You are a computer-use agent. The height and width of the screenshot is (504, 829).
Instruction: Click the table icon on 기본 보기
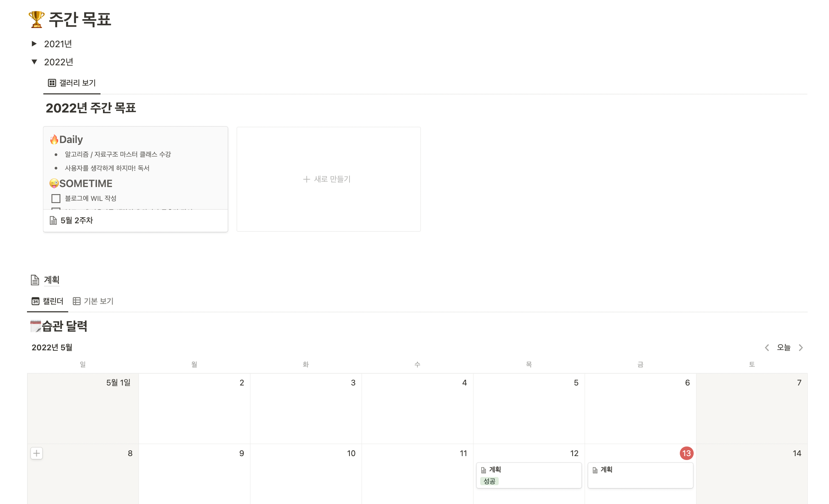coord(76,301)
